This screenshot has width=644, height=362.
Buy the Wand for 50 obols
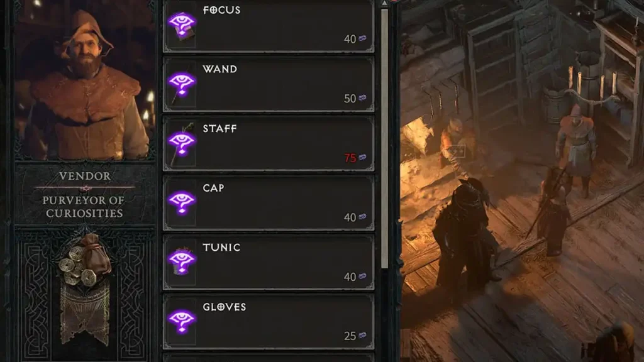[269, 84]
